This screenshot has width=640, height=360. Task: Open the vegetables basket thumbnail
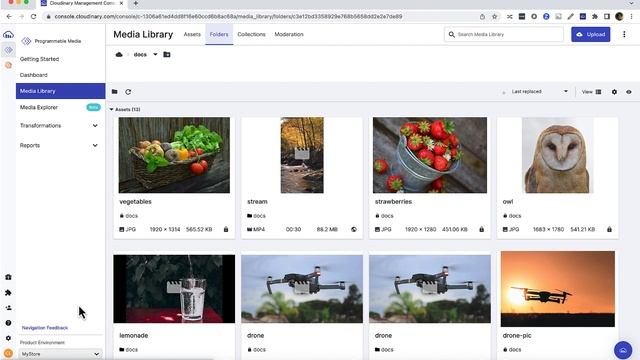click(x=174, y=155)
